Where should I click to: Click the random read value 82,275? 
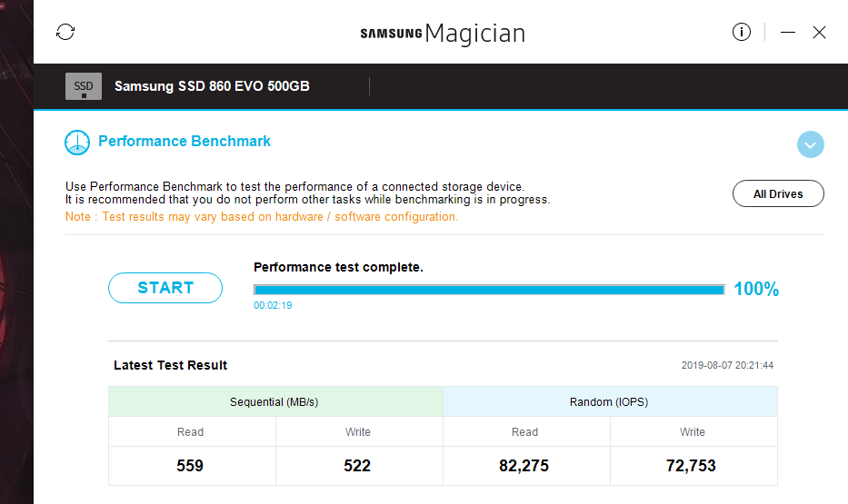524,466
